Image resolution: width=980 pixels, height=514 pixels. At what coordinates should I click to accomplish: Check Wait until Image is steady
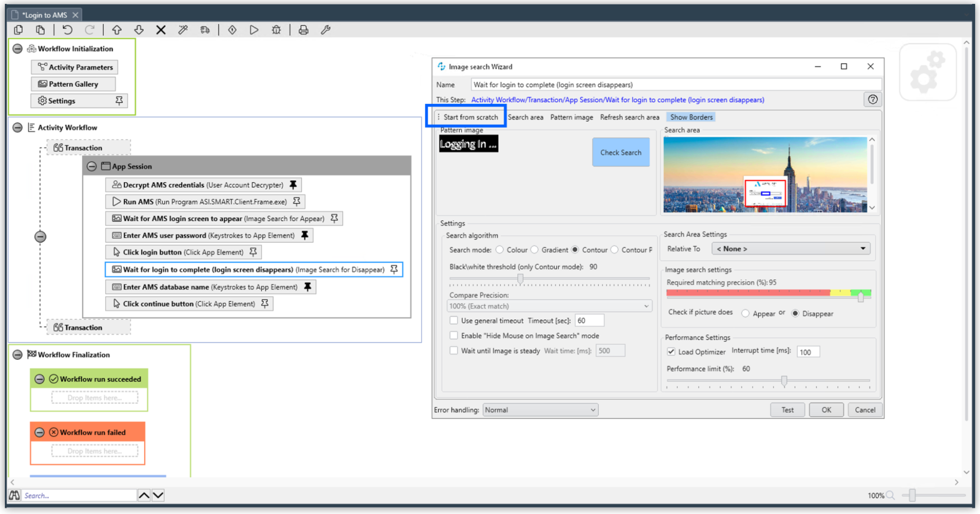click(x=454, y=350)
